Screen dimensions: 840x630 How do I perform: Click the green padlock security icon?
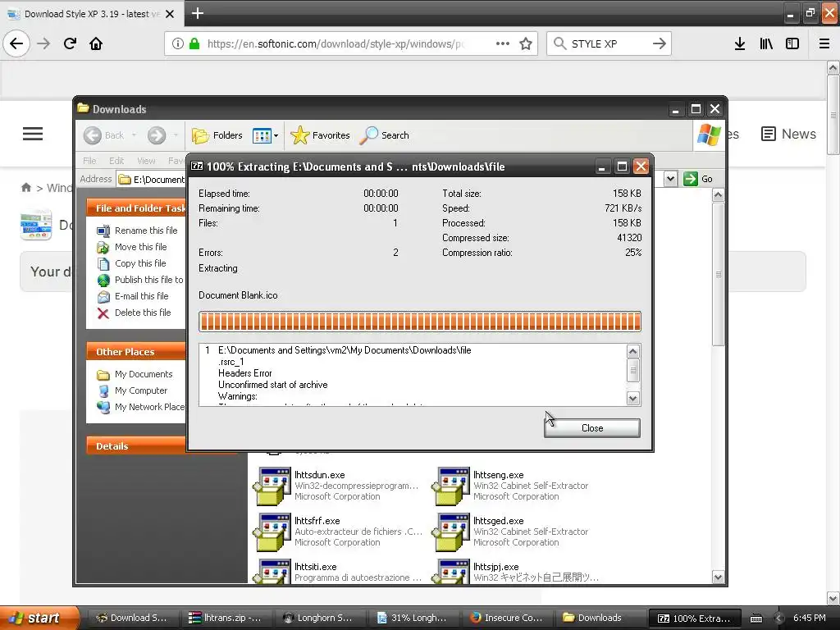click(194, 43)
